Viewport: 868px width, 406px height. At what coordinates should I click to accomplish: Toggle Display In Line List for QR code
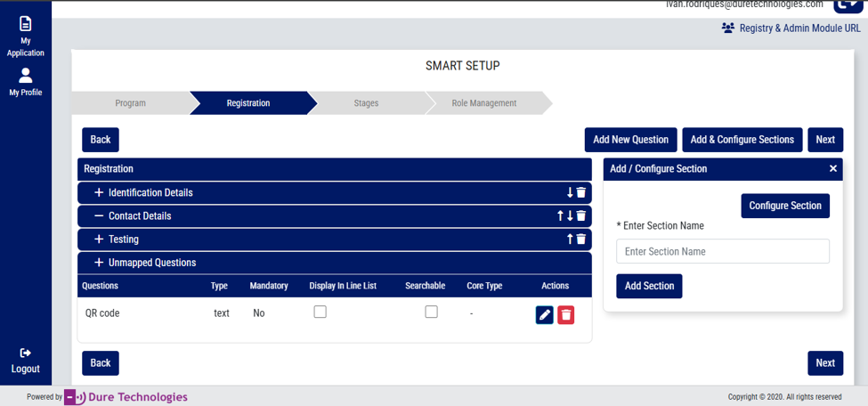pyautogui.click(x=320, y=312)
